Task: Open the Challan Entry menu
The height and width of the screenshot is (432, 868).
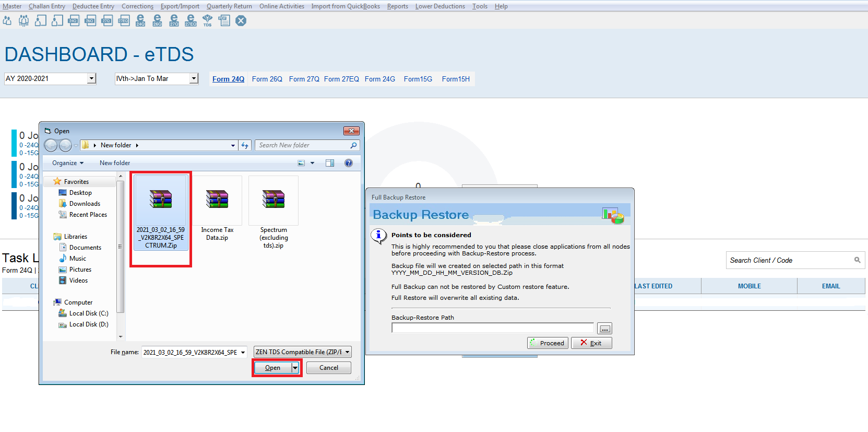Action: coord(47,6)
